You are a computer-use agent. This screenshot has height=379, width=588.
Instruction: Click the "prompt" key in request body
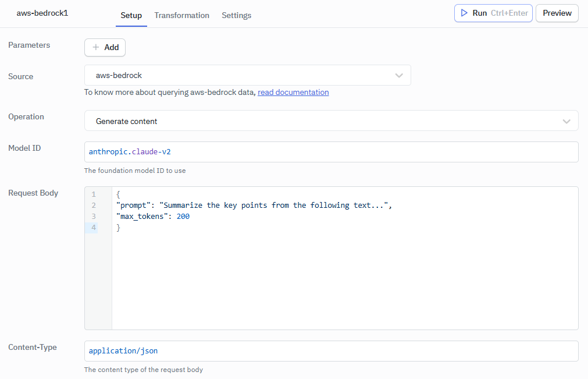point(134,206)
